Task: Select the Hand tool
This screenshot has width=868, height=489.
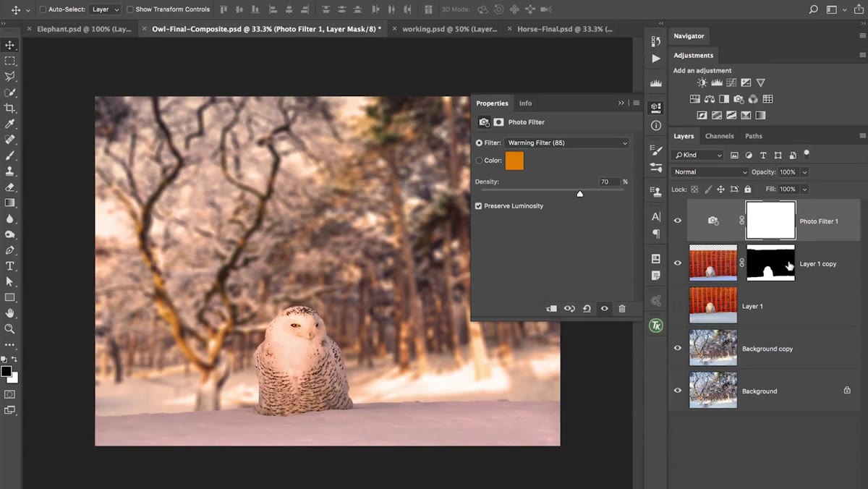Action: click(x=10, y=313)
